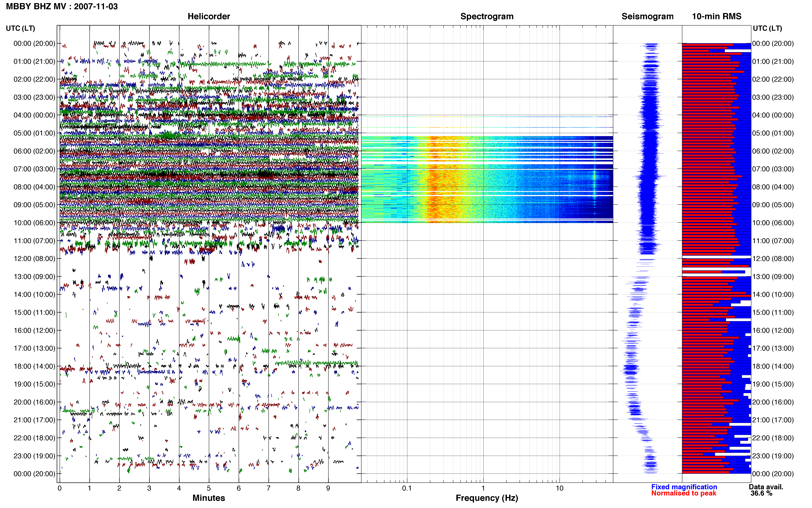Click left time label '01:00 (21:00)'
Screen dimensions: 812x508
pyautogui.click(x=34, y=62)
